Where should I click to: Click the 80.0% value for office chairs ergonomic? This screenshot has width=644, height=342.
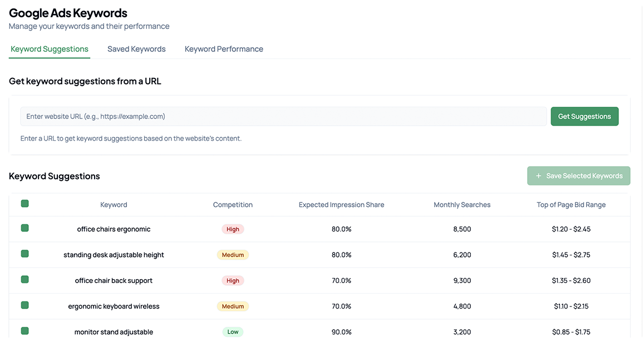click(341, 229)
